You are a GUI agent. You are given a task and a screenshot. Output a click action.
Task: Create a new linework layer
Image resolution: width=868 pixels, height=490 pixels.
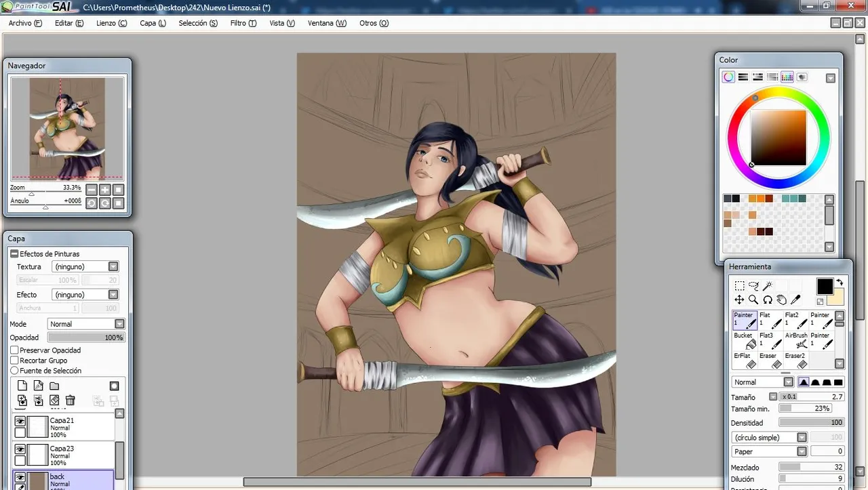(x=38, y=386)
